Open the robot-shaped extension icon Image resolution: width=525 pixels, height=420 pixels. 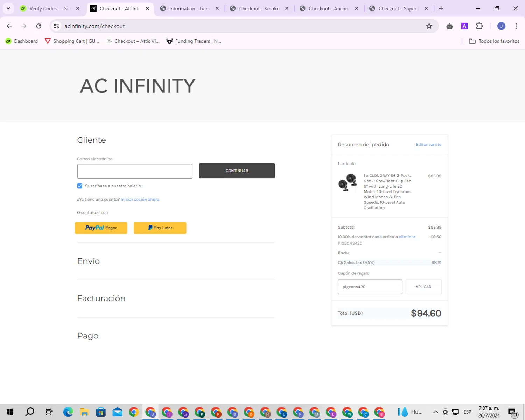[450, 26]
